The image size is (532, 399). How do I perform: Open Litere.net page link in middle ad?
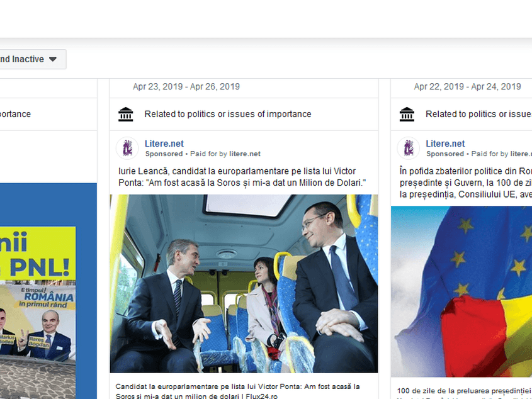coord(164,143)
